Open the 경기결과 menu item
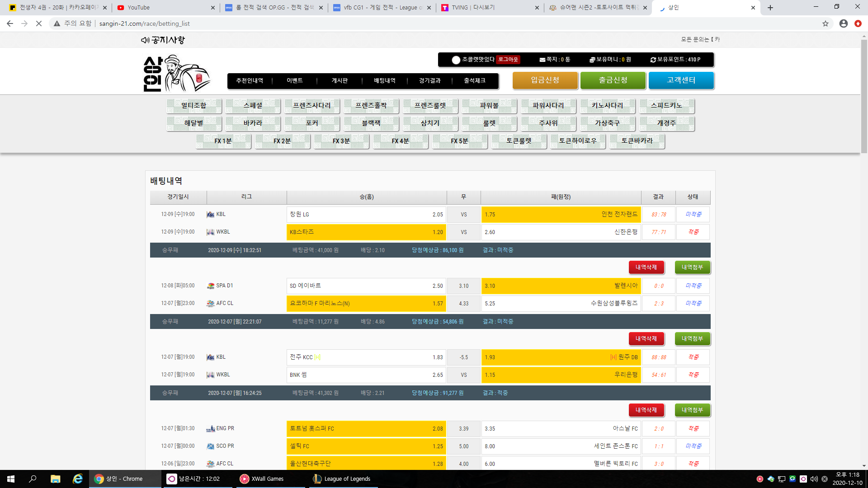This screenshot has height=488, width=868. point(429,81)
